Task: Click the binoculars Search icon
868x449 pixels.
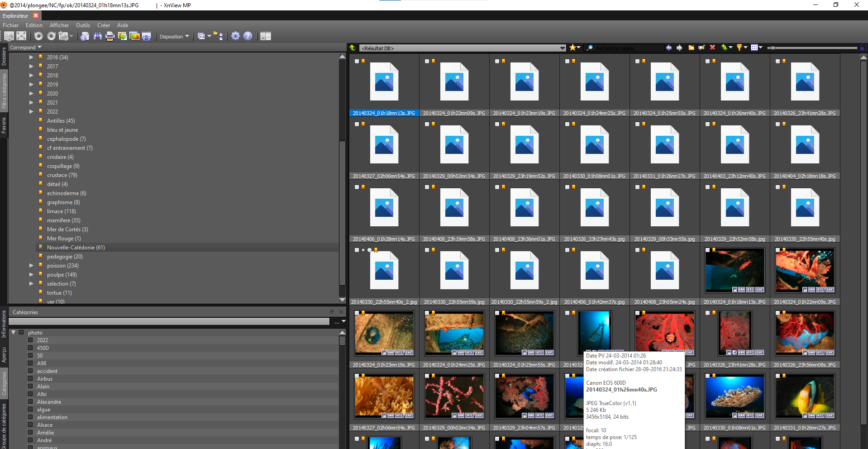Action: 97,36
